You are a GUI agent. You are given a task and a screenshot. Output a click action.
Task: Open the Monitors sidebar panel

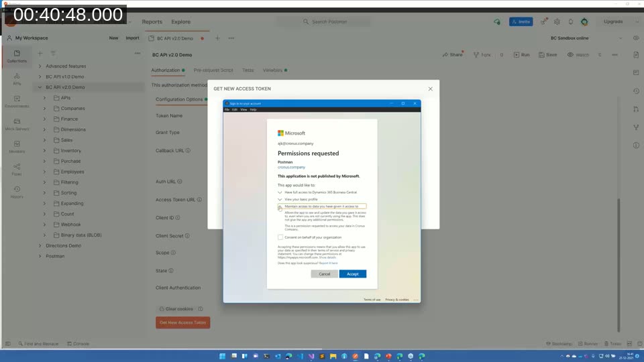17,147
